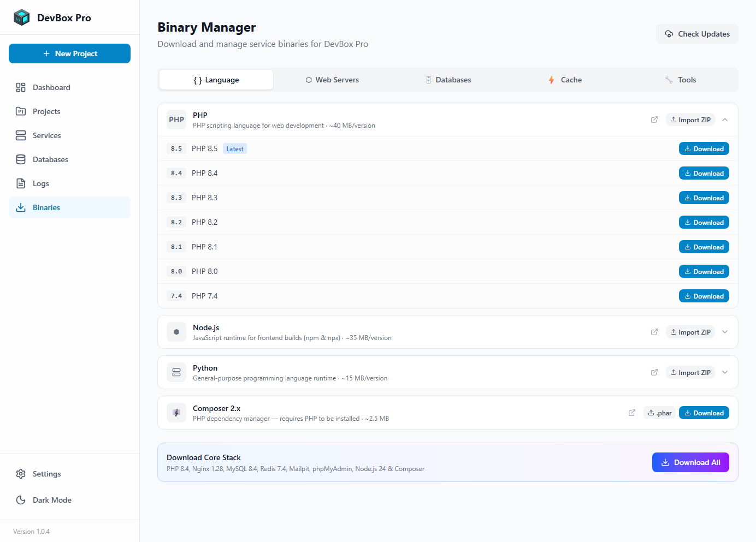Open the Databases sidebar icon

point(21,159)
